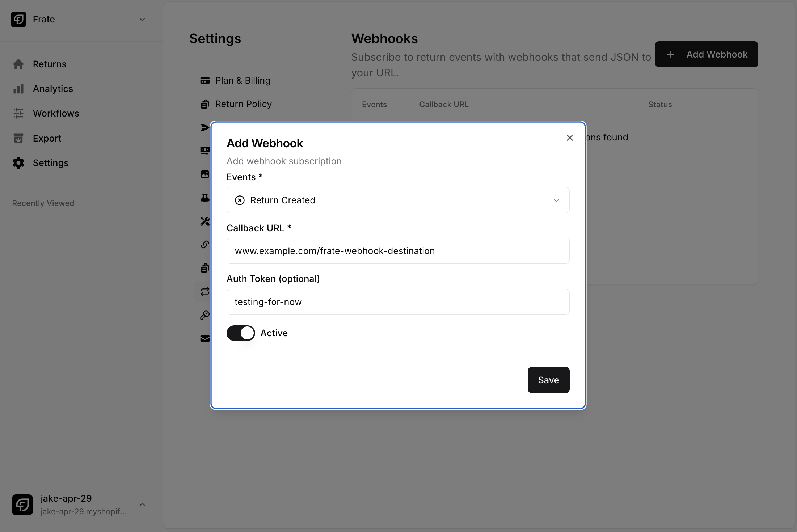
Task: Open Return Policy settings
Action: [x=243, y=104]
